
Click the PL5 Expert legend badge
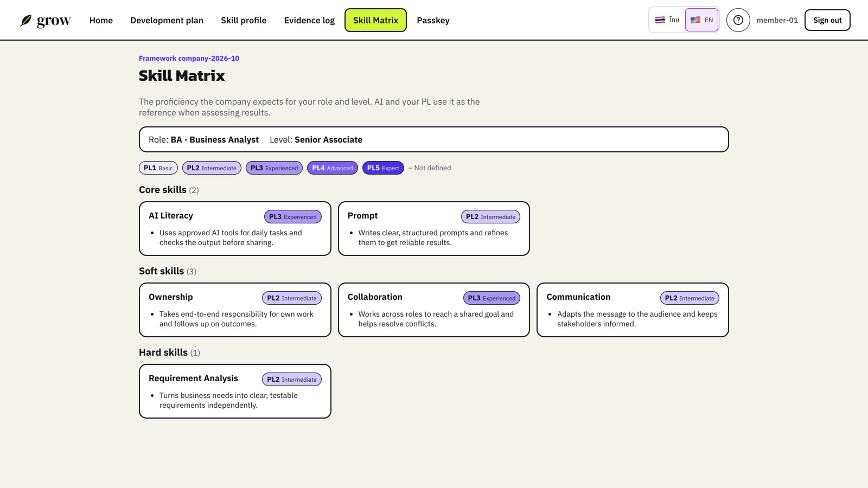tap(383, 168)
